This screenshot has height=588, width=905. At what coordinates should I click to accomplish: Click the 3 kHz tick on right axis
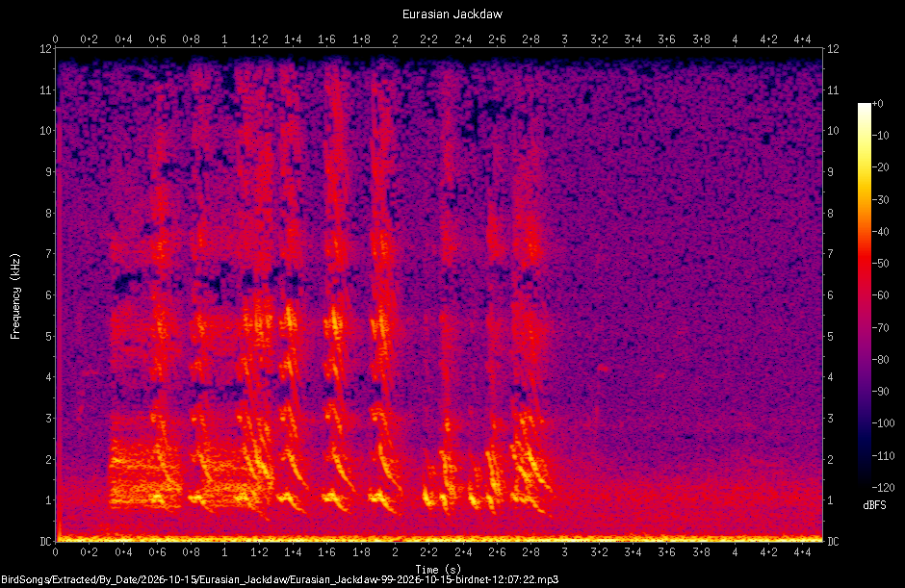830,419
